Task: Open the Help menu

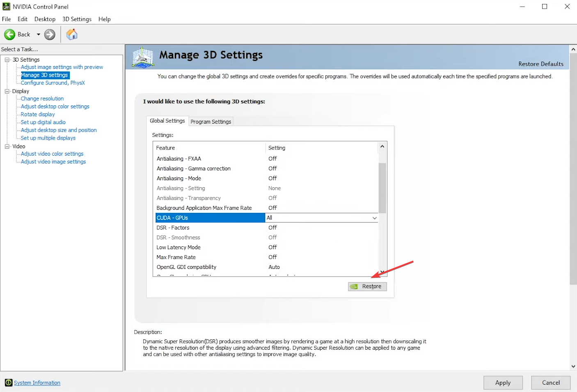Action: [104, 19]
